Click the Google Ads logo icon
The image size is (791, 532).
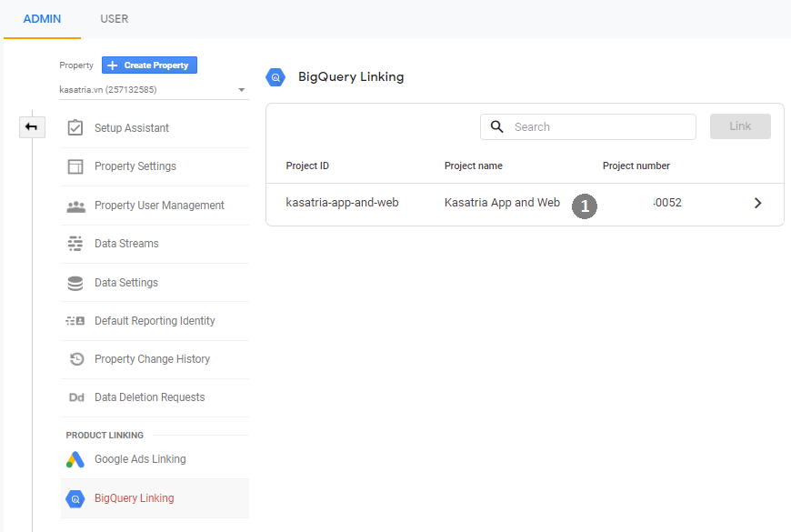(x=75, y=459)
